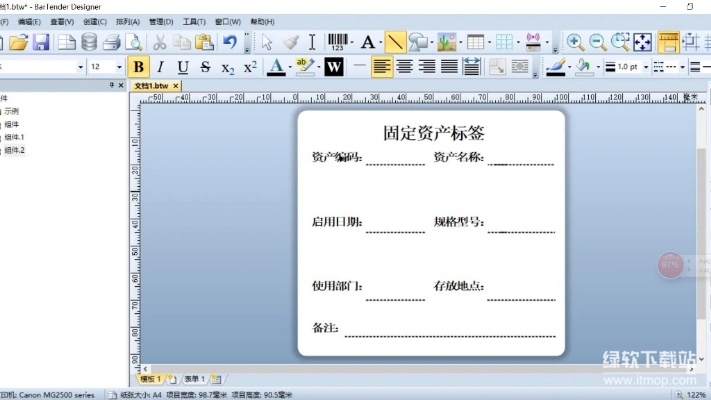Screen dimensions: 711x400
Task: Choose the line drawing tool
Action: tap(395, 42)
